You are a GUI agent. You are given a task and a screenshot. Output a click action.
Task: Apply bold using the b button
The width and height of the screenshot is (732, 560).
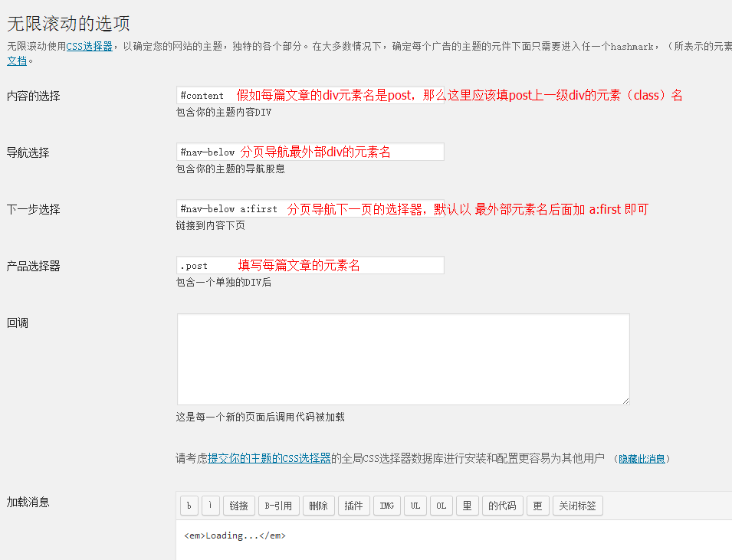click(x=189, y=506)
